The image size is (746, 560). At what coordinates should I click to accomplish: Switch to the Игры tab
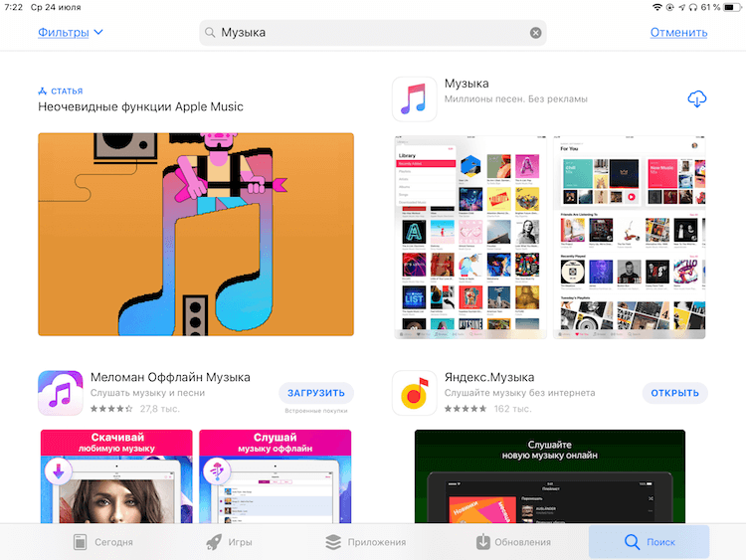[229, 542]
